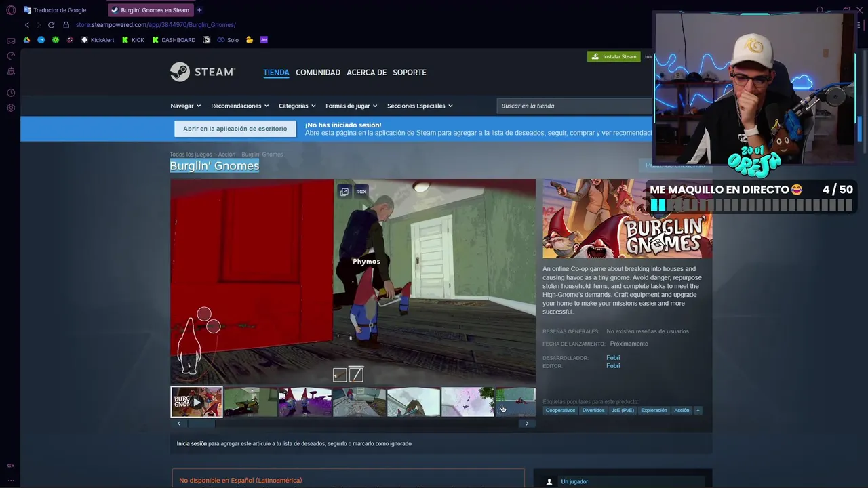Go back with the browser back arrow
This screenshot has height=488, width=868.
pyautogui.click(x=27, y=25)
